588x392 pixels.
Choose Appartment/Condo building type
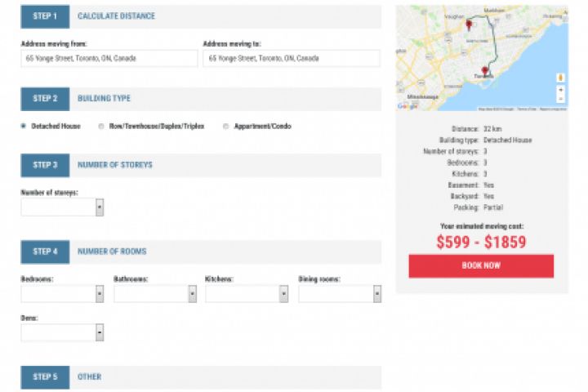(225, 127)
